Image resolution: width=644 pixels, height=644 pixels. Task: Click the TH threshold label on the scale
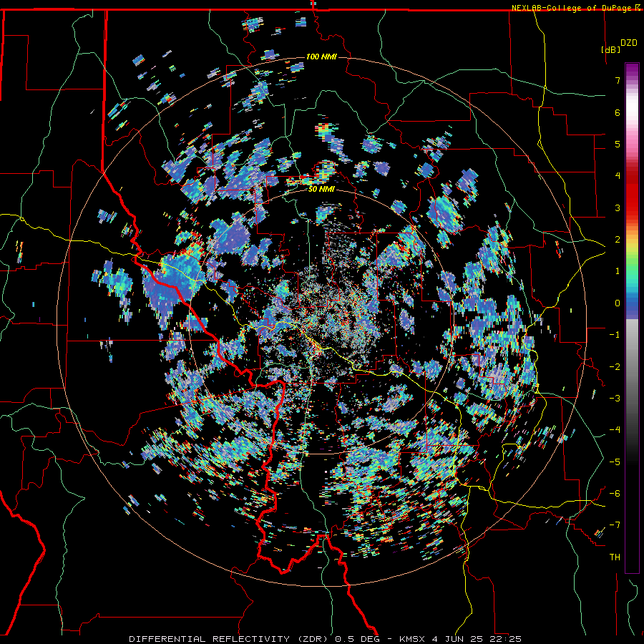[x=615, y=557]
